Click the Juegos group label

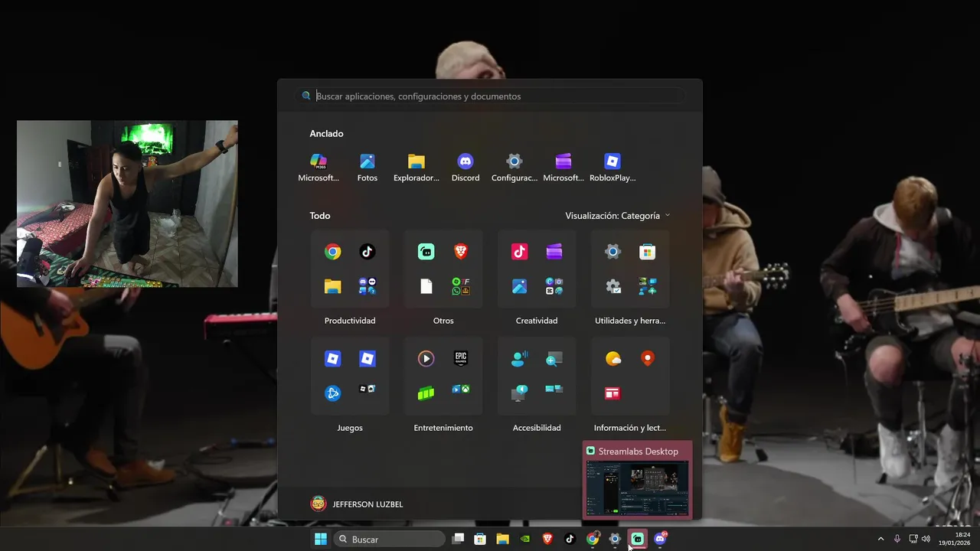coord(350,428)
